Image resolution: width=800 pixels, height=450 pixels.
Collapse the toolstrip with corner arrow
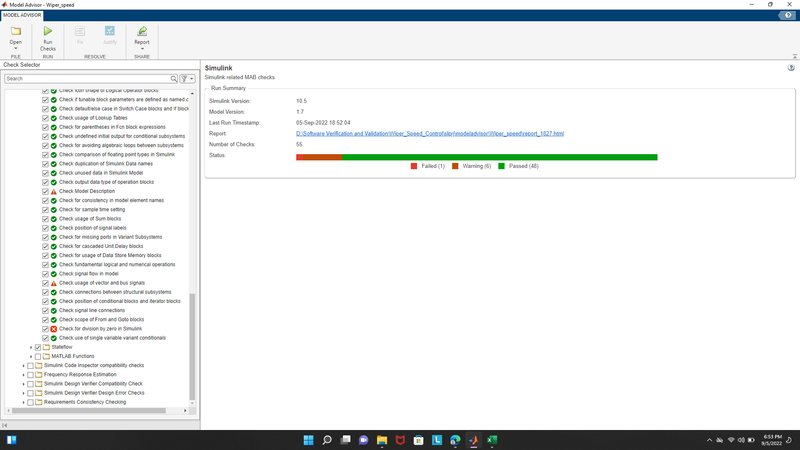(794, 56)
